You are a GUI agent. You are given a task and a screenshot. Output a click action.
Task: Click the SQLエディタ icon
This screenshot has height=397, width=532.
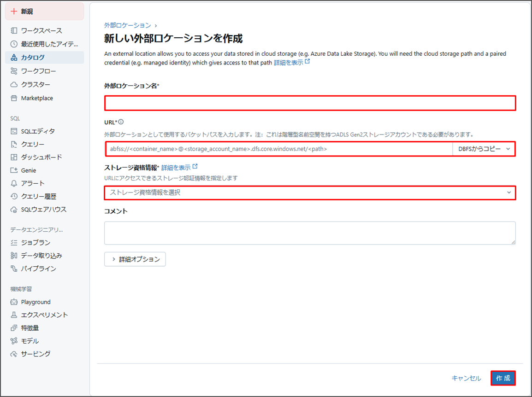[14, 131]
